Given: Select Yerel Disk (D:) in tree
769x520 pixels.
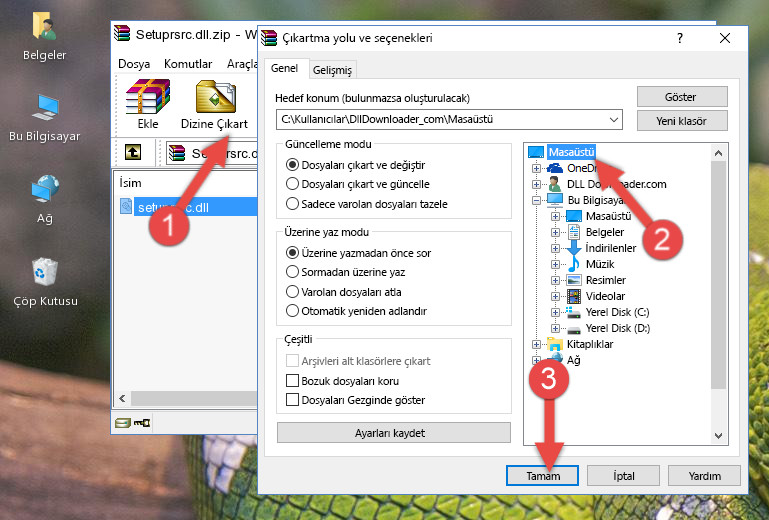Looking at the screenshot, I should coord(617,328).
